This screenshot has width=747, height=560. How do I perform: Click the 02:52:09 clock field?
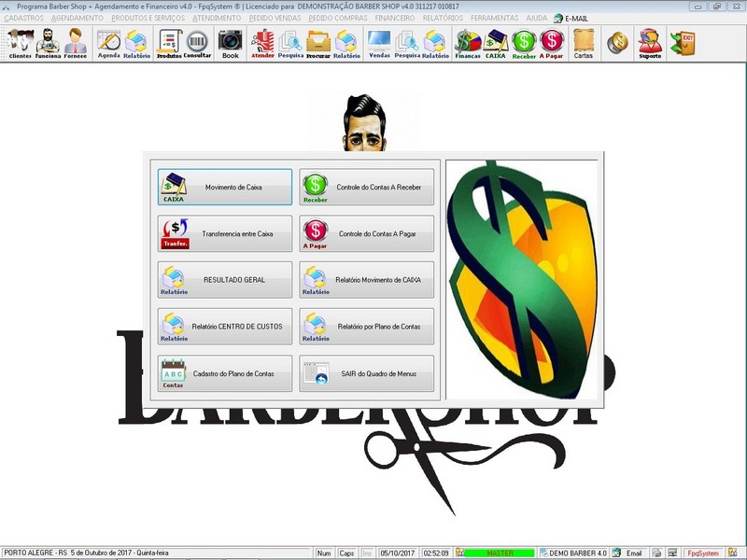(x=436, y=553)
